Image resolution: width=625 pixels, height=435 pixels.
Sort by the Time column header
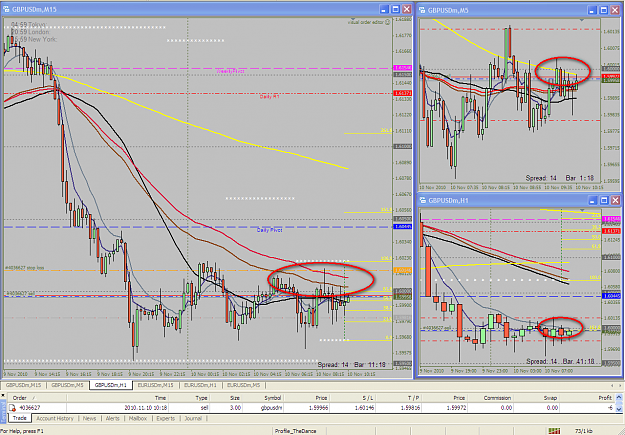116,398
